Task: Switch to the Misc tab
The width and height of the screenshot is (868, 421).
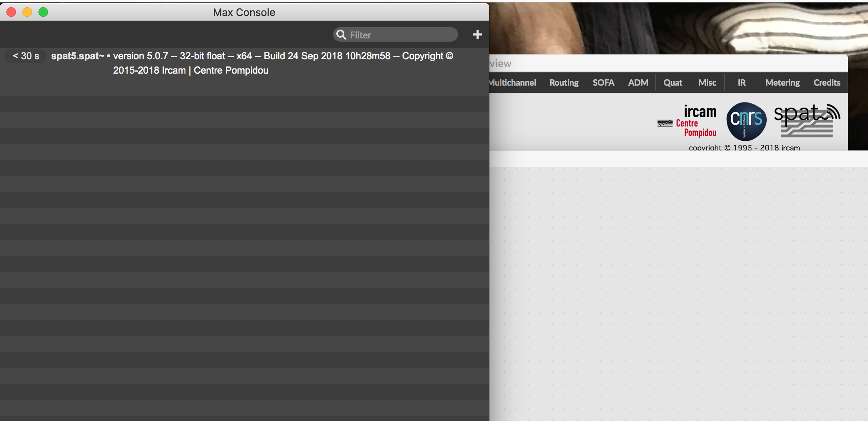Action: point(707,82)
